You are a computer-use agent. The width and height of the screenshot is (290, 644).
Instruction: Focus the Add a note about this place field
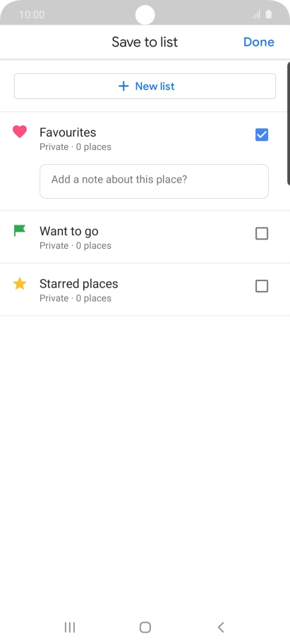click(x=155, y=182)
